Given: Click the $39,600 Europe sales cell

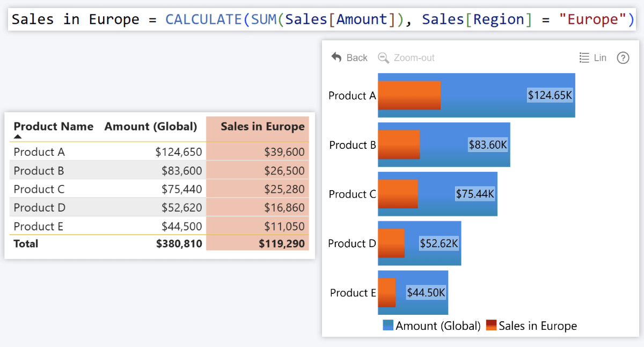Looking at the screenshot, I should pyautogui.click(x=284, y=152).
